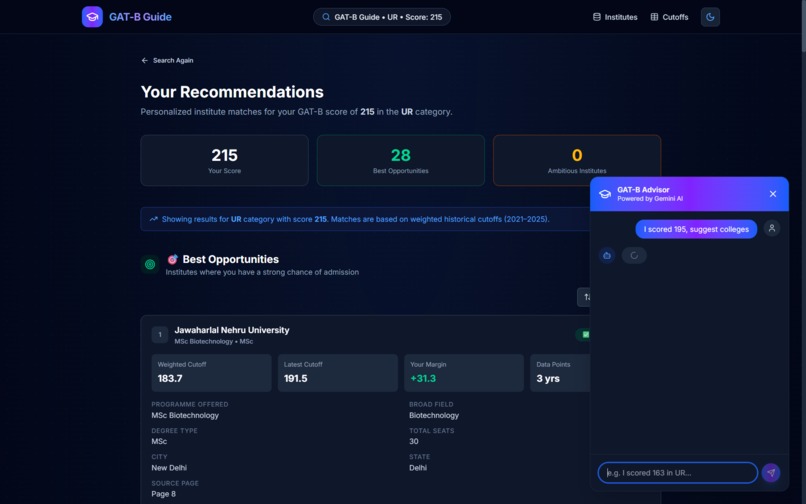Viewport: 806px width, 504px height.
Task: Open the GAT-B Guide home title link
Action: tap(140, 17)
